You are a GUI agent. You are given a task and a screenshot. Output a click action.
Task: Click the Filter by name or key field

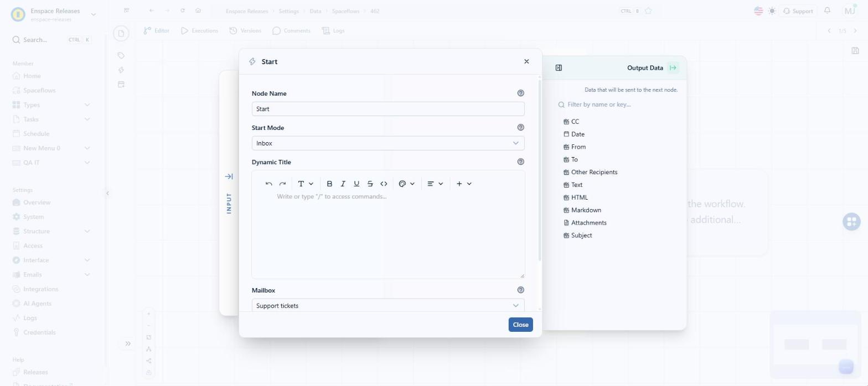(617, 105)
